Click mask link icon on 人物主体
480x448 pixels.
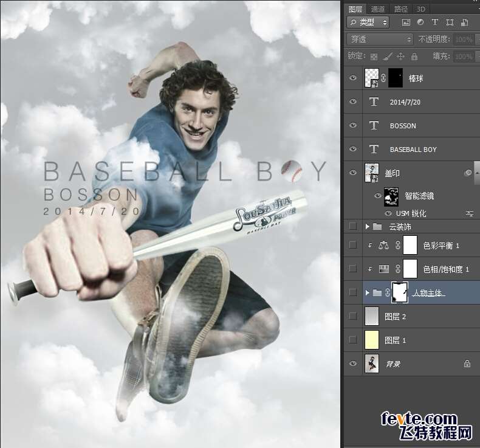[388, 293]
